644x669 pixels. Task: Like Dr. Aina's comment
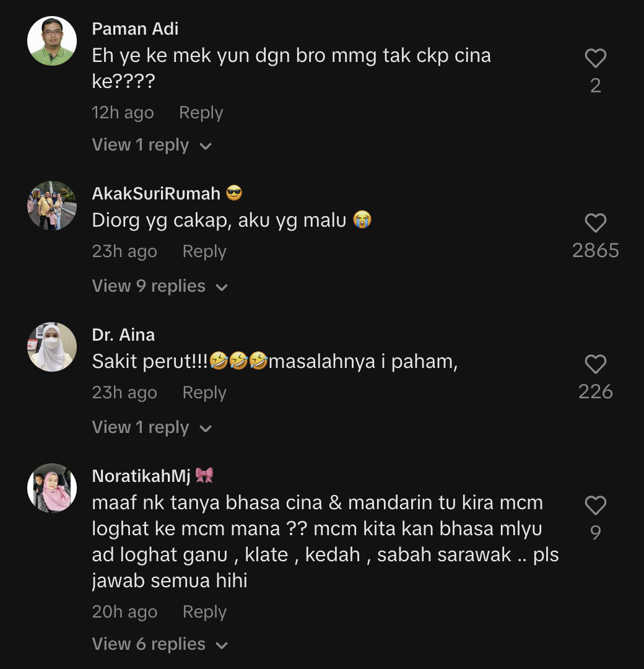tap(595, 364)
